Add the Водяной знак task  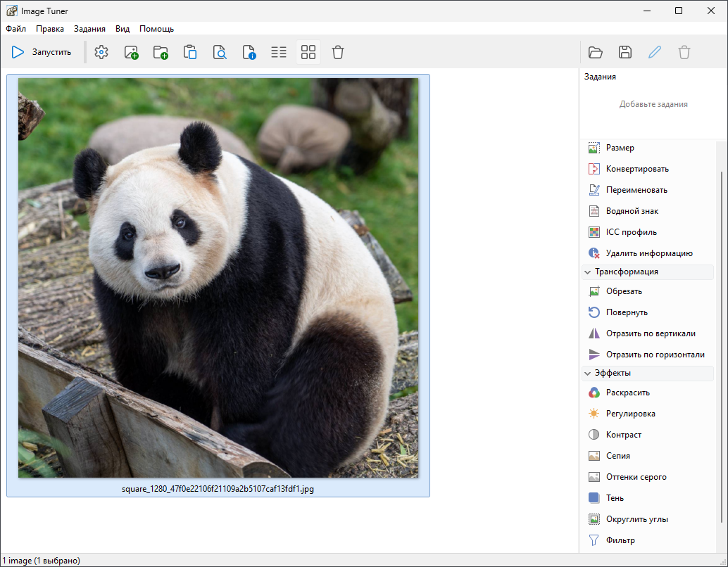point(632,211)
